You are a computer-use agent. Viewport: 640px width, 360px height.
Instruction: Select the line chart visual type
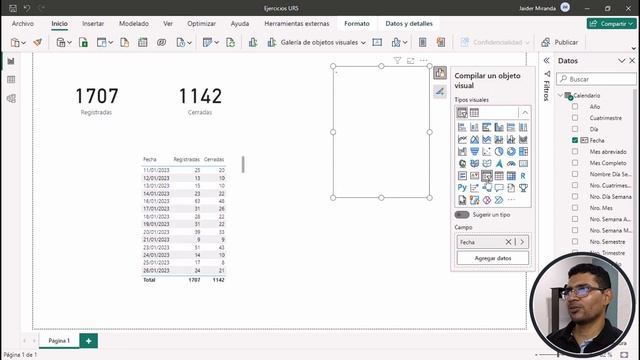pos(462,140)
